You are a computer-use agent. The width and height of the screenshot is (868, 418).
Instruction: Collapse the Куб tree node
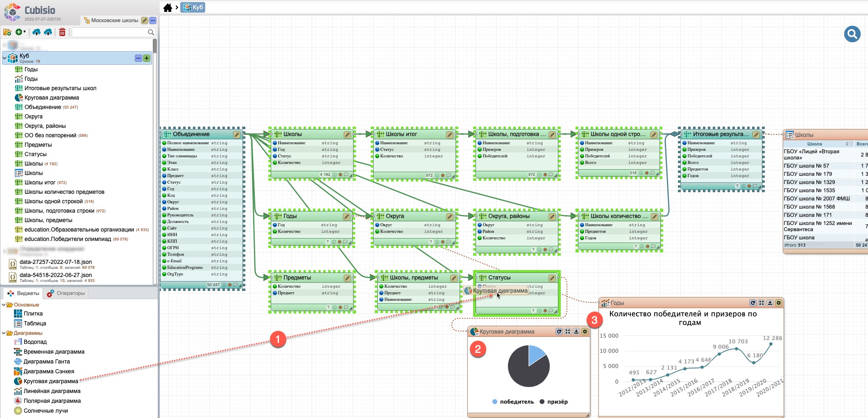tap(5, 58)
